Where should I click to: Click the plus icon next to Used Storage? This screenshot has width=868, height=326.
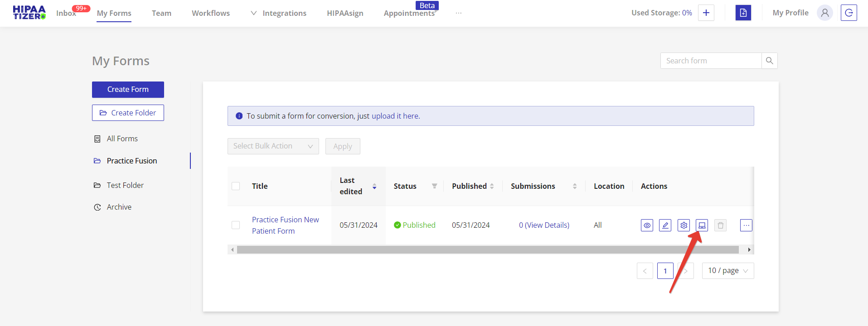coord(706,13)
